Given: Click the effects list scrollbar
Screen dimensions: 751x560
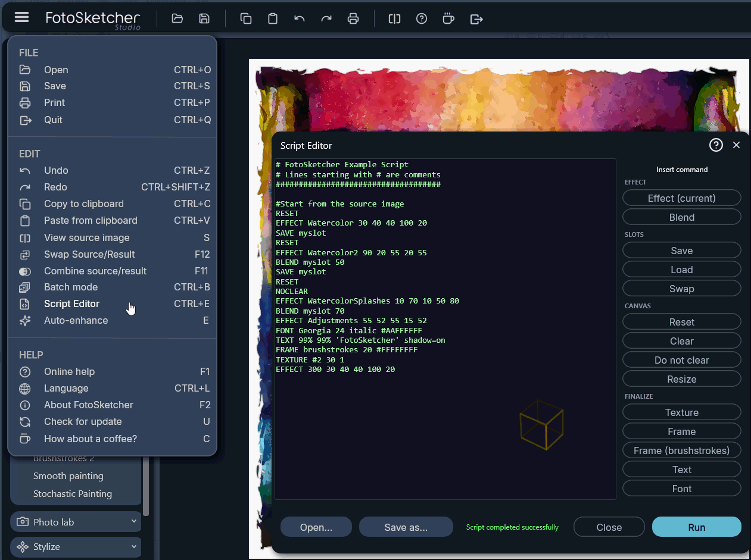Looking at the screenshot, I should pyautogui.click(x=146, y=487).
